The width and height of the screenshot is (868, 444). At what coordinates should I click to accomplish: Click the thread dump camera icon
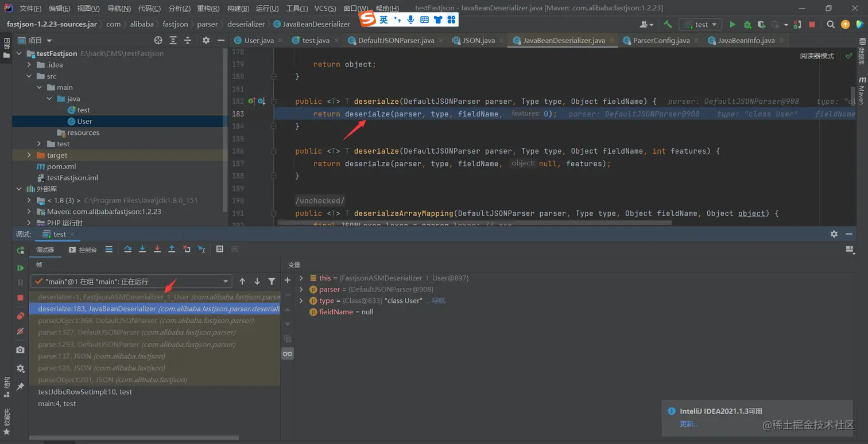(21, 350)
